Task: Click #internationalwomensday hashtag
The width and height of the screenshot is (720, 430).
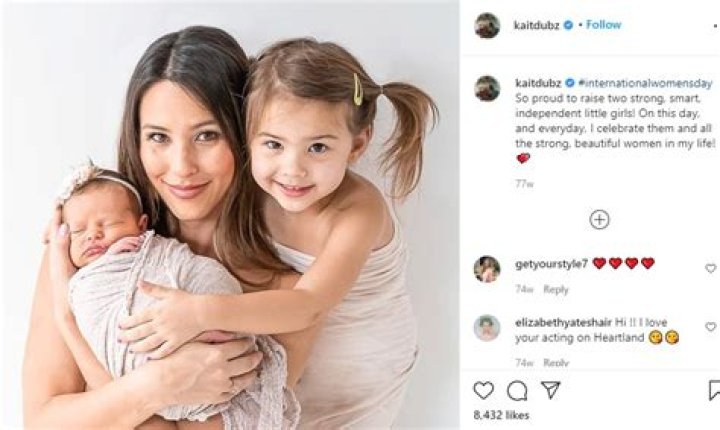Action: (x=645, y=84)
